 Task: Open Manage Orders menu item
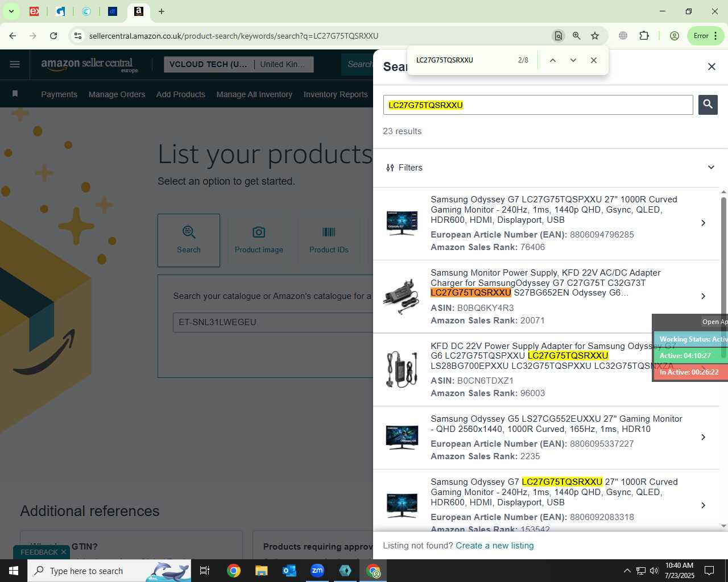pyautogui.click(x=117, y=94)
